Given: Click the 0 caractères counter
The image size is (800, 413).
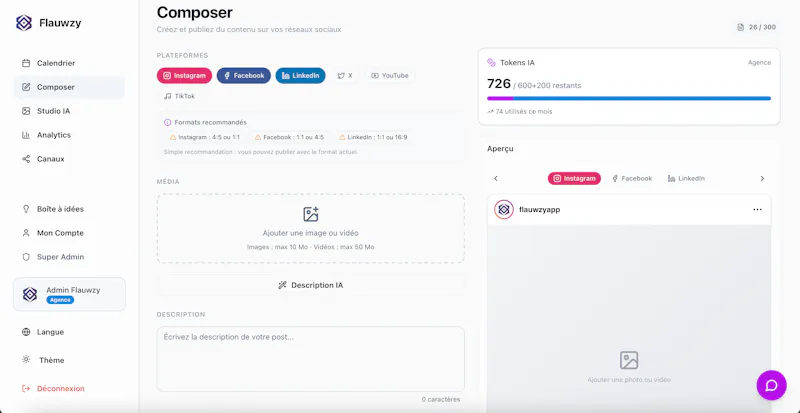Looking at the screenshot, I should pyautogui.click(x=441, y=400).
